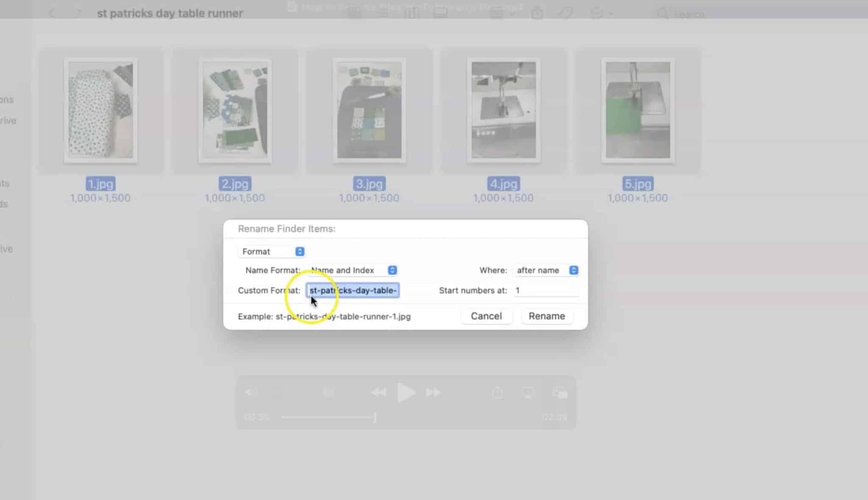Select the 3.jpg thumbnail image
The image size is (868, 500).
coord(369,110)
